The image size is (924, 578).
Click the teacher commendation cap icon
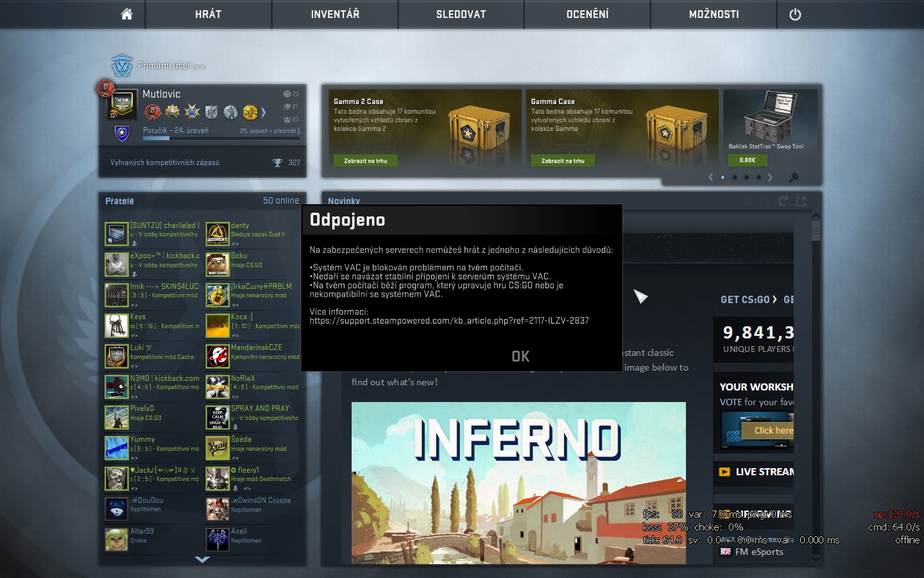287,107
